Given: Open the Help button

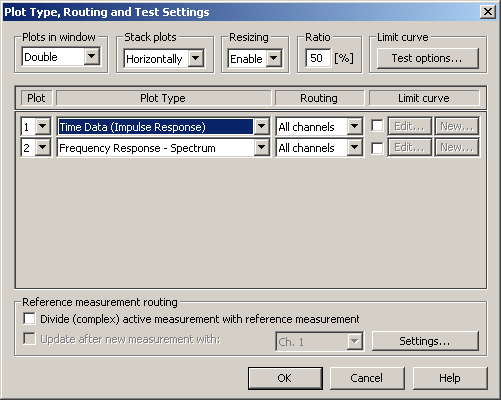Looking at the screenshot, I should (450, 378).
